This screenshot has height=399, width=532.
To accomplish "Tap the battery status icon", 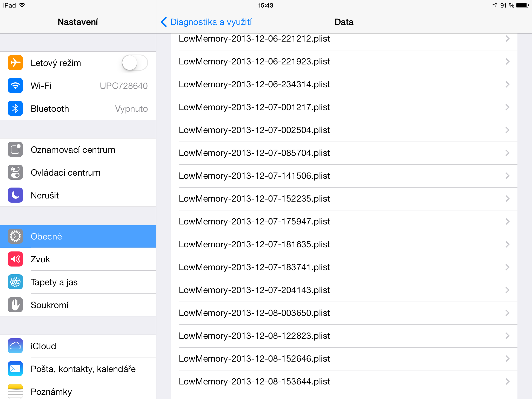I will click(523, 5).
